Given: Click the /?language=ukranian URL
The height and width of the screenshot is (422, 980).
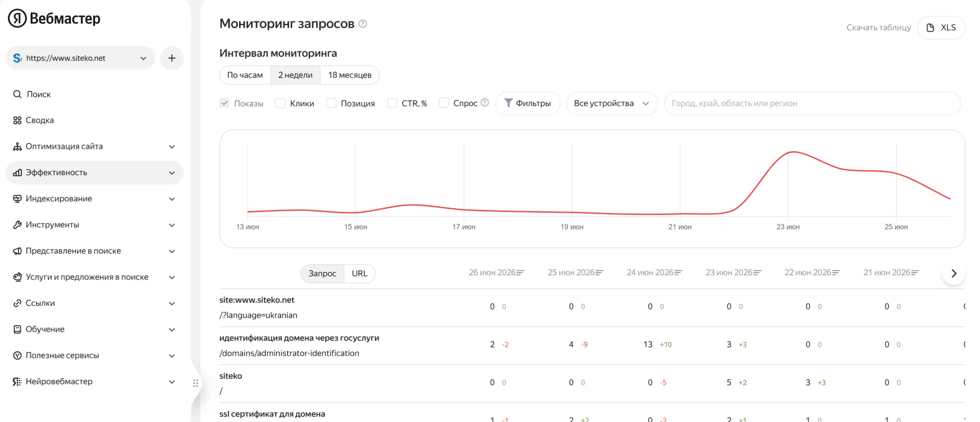Looking at the screenshot, I should coord(258,315).
